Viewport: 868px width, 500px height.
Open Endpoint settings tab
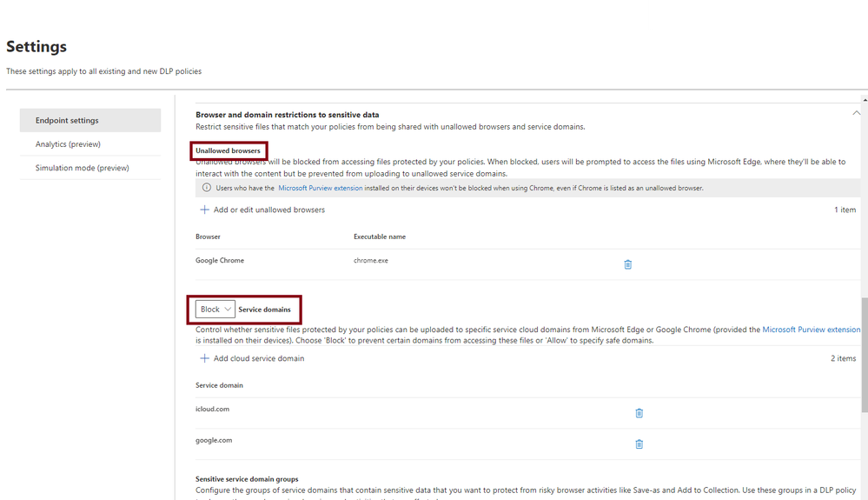tap(90, 120)
